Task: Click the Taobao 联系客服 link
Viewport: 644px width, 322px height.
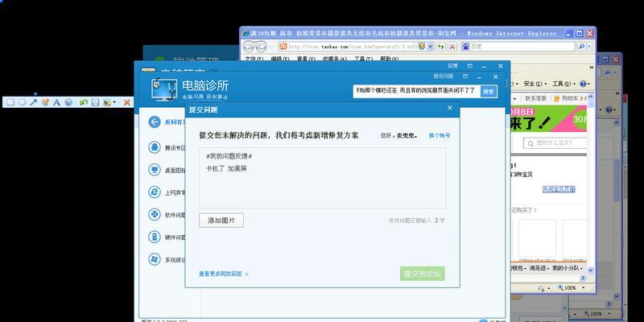Action: tap(535, 98)
